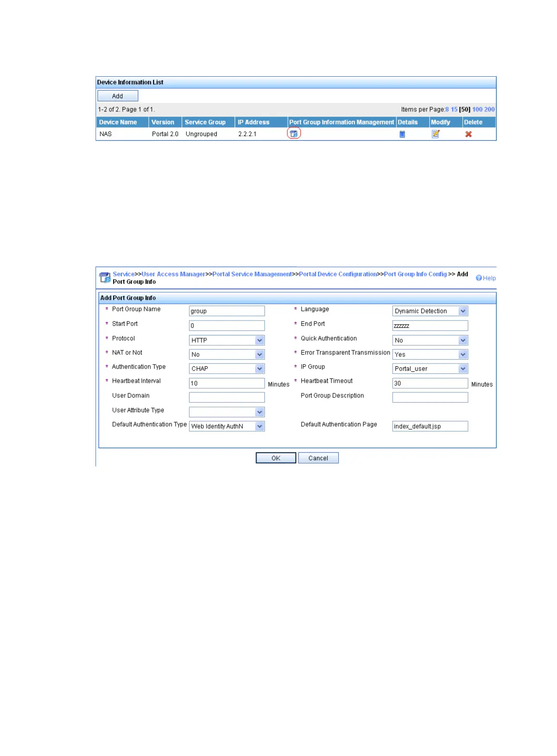Set items per page to 8
This screenshot has height=756, width=557.
(x=447, y=109)
